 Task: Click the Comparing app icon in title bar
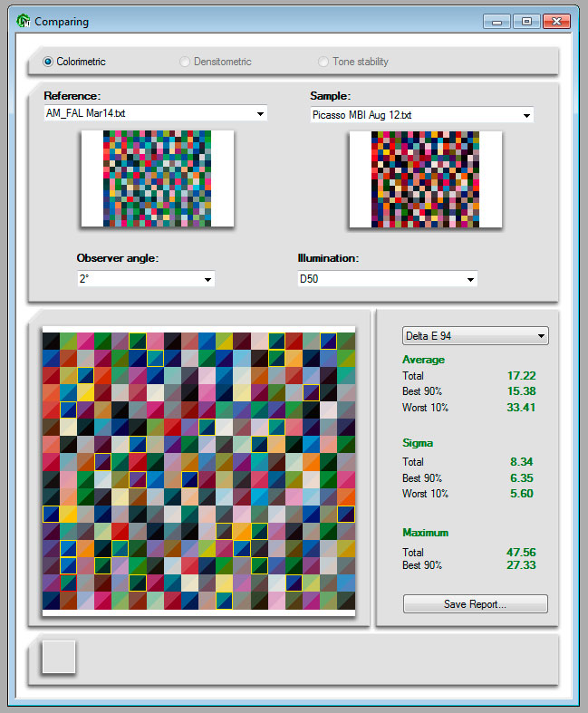23,20
